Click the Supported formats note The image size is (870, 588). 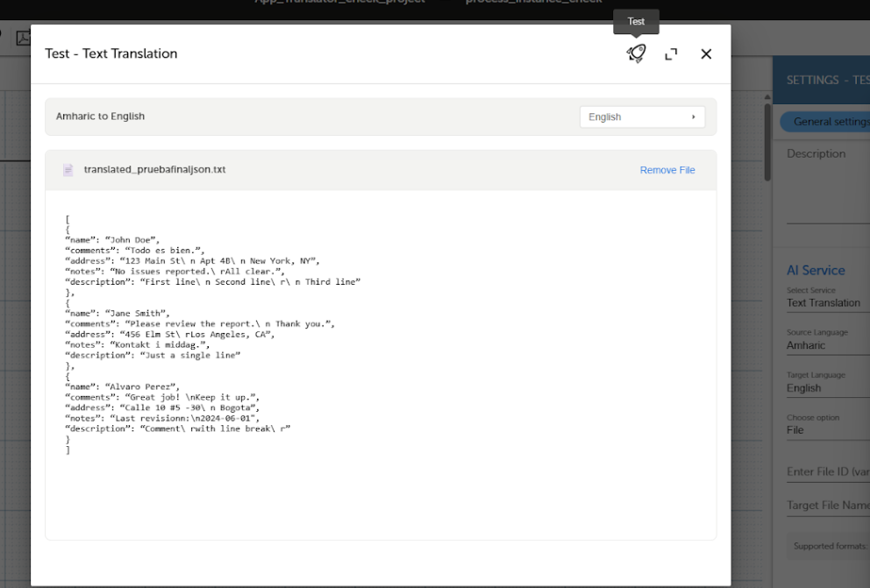pos(830,547)
